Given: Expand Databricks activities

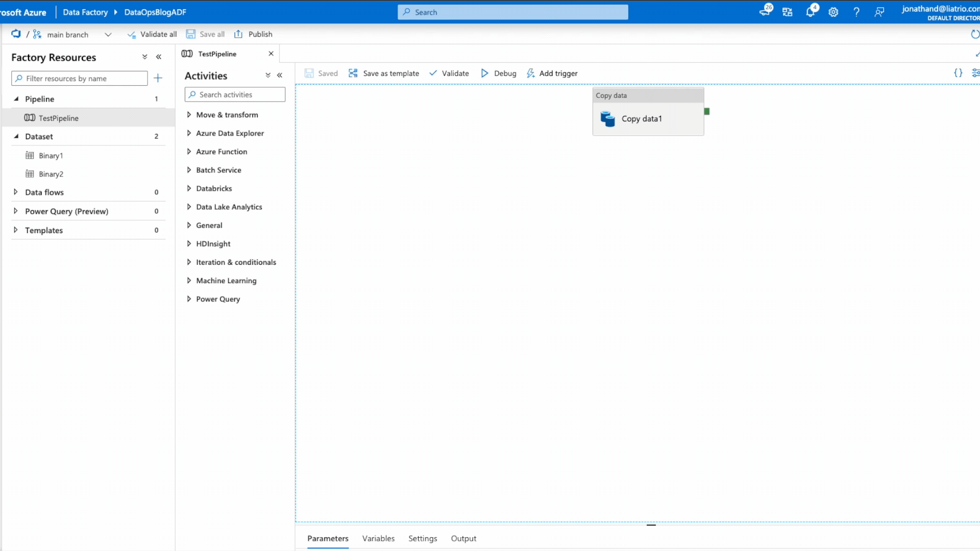Looking at the screenshot, I should (x=189, y=188).
